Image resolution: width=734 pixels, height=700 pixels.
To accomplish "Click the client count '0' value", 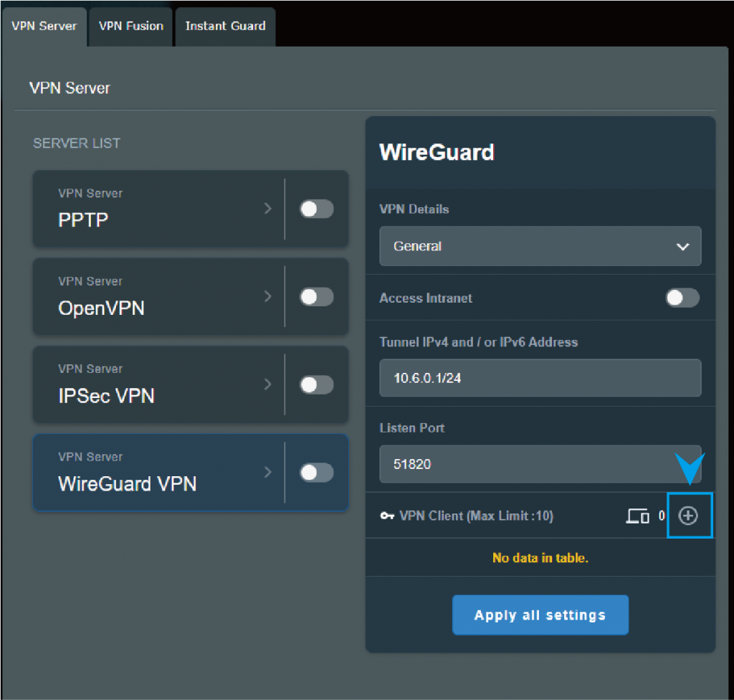I will pos(662,516).
